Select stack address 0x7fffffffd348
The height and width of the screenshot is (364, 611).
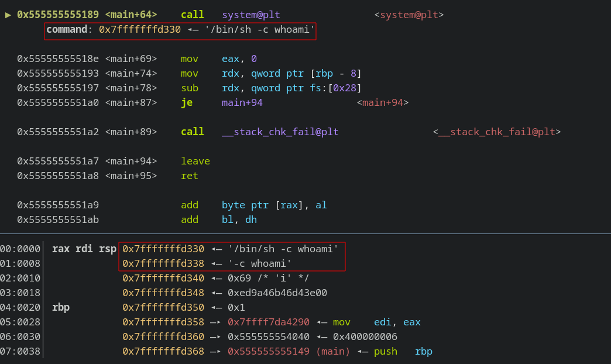pos(163,293)
